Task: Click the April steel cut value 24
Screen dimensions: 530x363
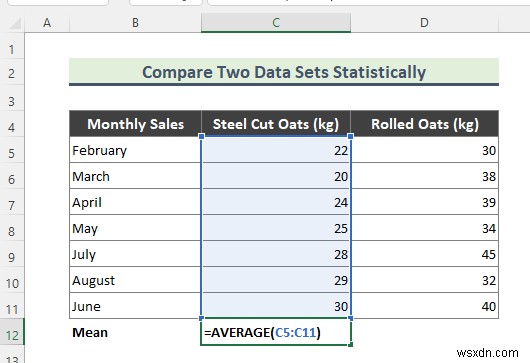Action: tap(276, 202)
